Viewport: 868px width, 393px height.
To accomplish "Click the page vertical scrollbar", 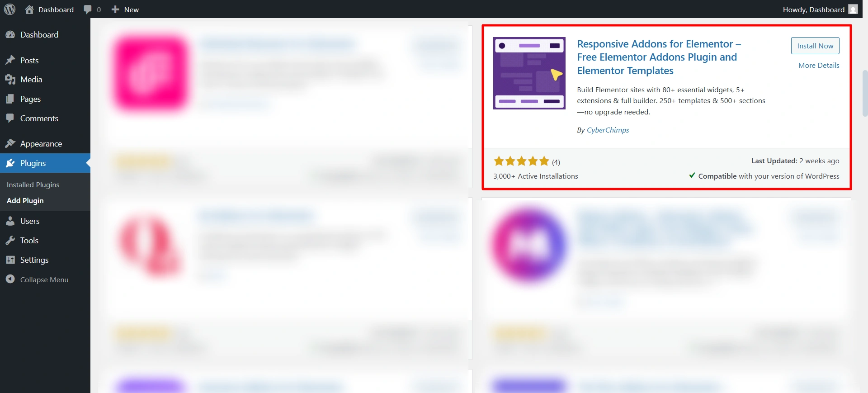I will point(865,94).
